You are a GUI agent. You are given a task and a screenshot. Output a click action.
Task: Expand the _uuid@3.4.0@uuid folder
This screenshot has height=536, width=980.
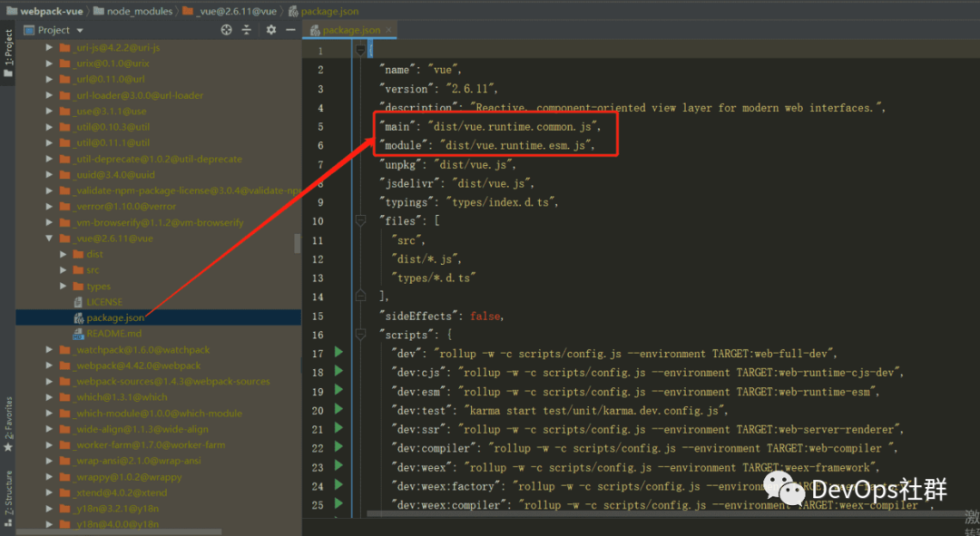[x=49, y=175]
